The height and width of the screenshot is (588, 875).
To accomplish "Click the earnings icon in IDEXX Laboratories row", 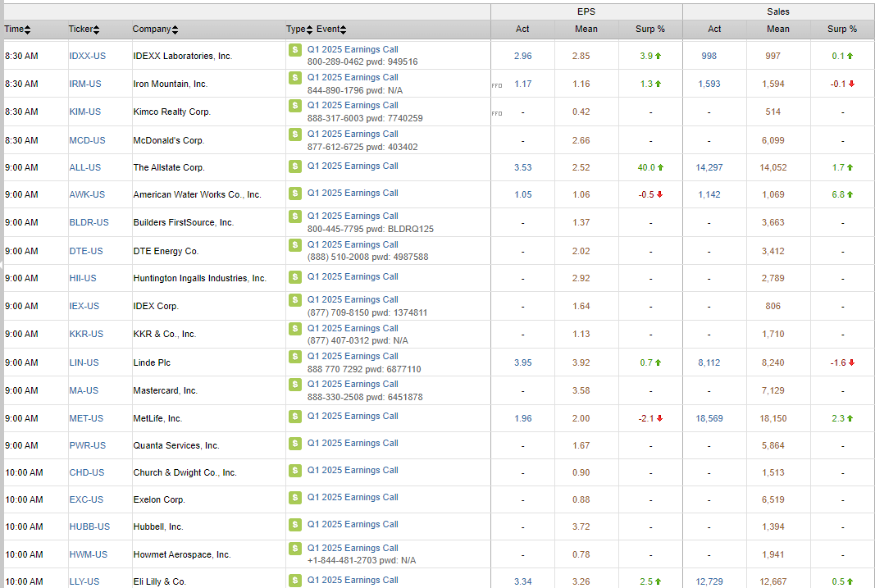I will [295, 50].
